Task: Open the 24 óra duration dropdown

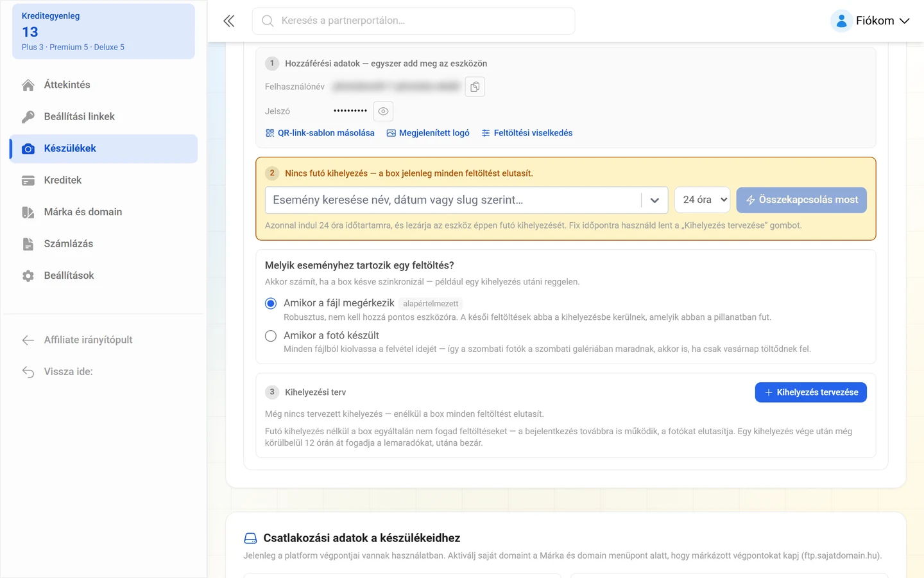Action: pos(703,200)
